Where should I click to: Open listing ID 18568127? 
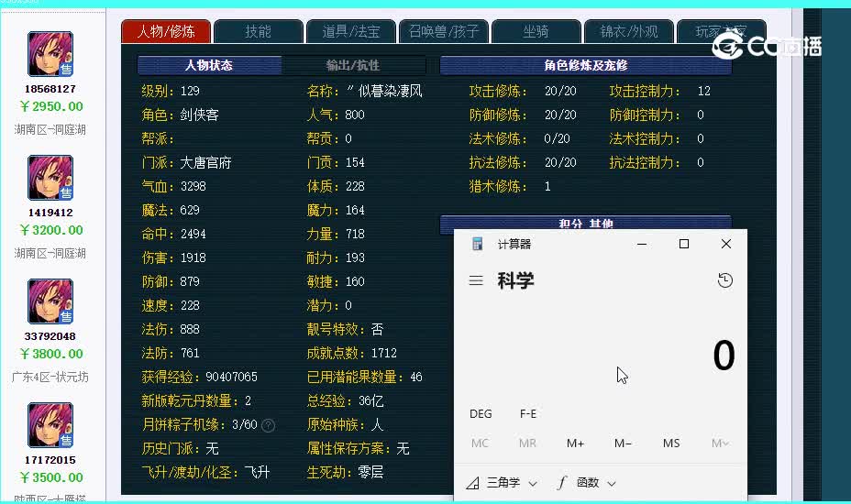[x=50, y=89]
